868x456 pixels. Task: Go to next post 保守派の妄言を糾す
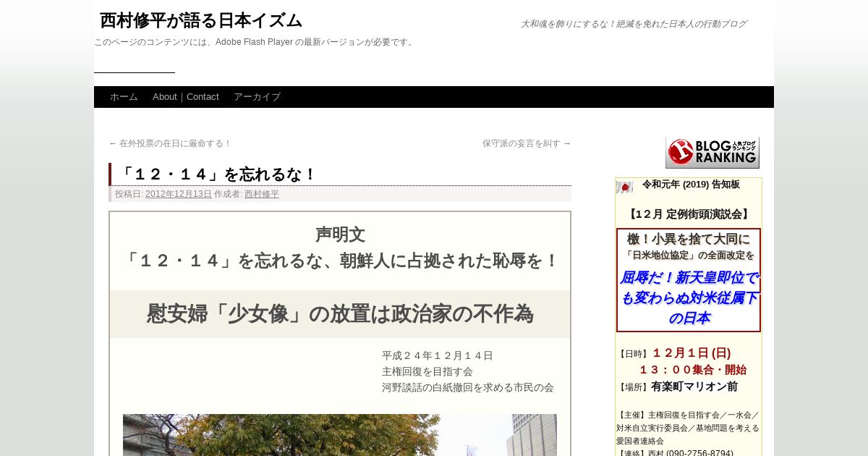pyautogui.click(x=527, y=143)
